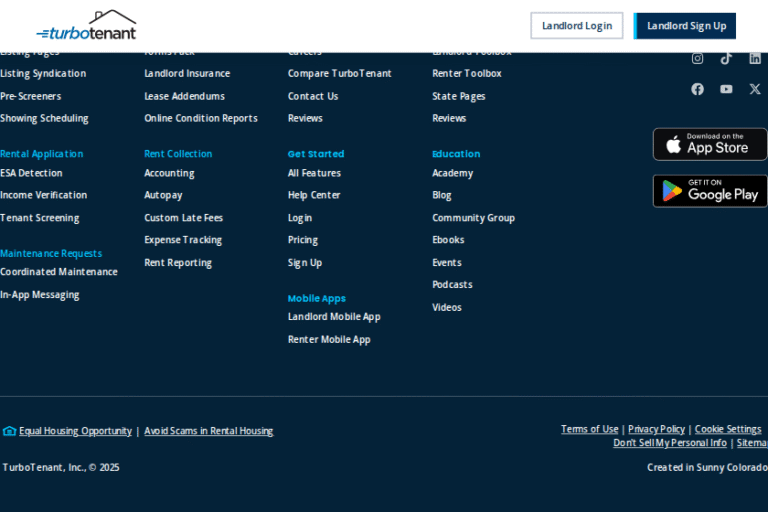Open Avoid Scams in Rental Housing link

click(208, 431)
